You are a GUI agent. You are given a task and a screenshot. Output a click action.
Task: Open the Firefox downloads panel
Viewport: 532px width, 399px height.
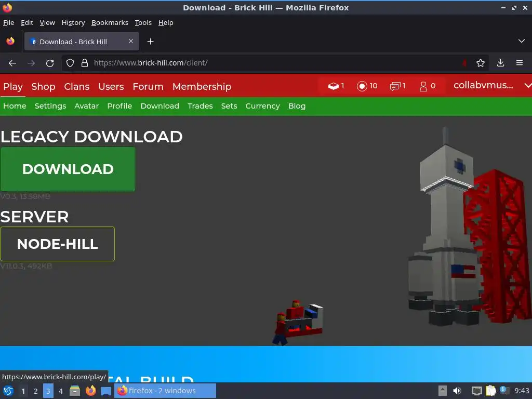point(500,63)
